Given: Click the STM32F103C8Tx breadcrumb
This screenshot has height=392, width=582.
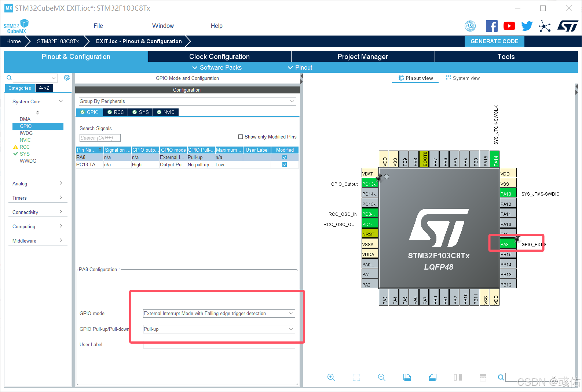Looking at the screenshot, I should coord(58,41).
